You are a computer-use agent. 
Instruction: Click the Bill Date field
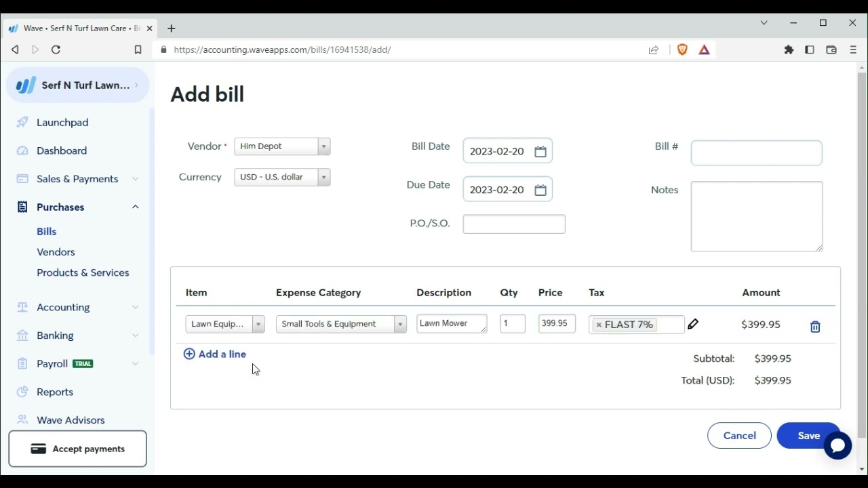tap(507, 151)
